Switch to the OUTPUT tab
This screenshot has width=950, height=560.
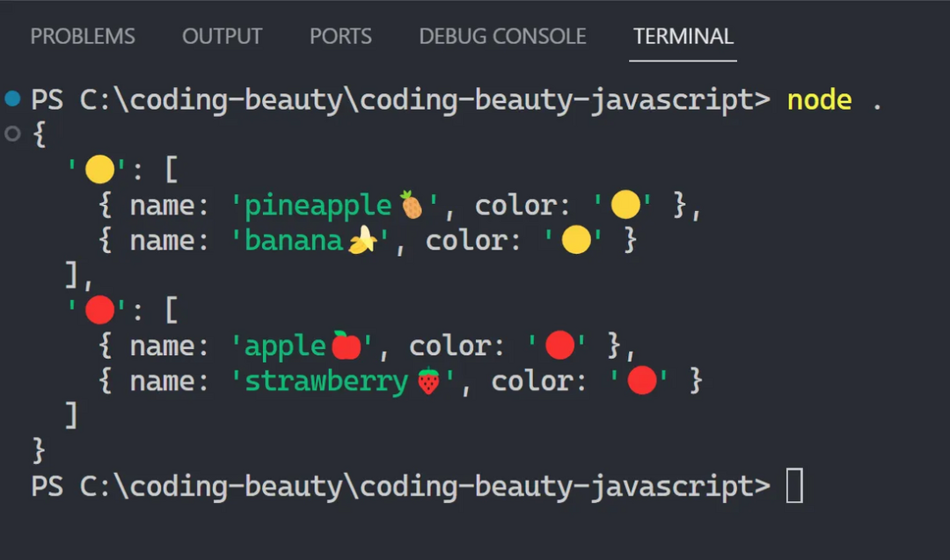pos(222,36)
